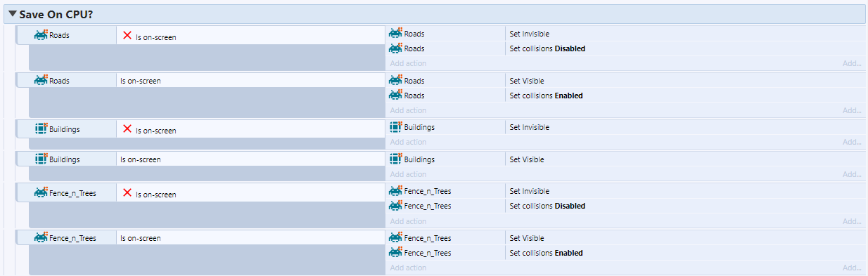Open the Add... menu for the last Fence_n_Trees event
The image size is (868, 276).
pyautogui.click(x=852, y=268)
